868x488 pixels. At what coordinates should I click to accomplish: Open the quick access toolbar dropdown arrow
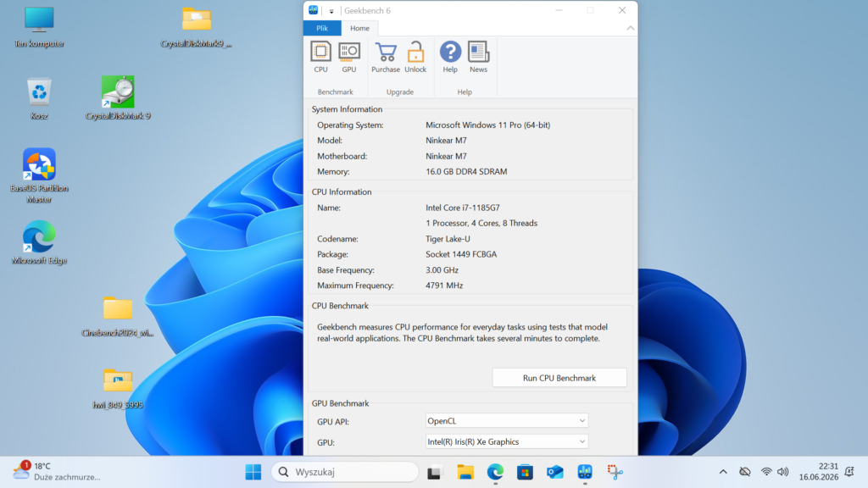pos(331,11)
